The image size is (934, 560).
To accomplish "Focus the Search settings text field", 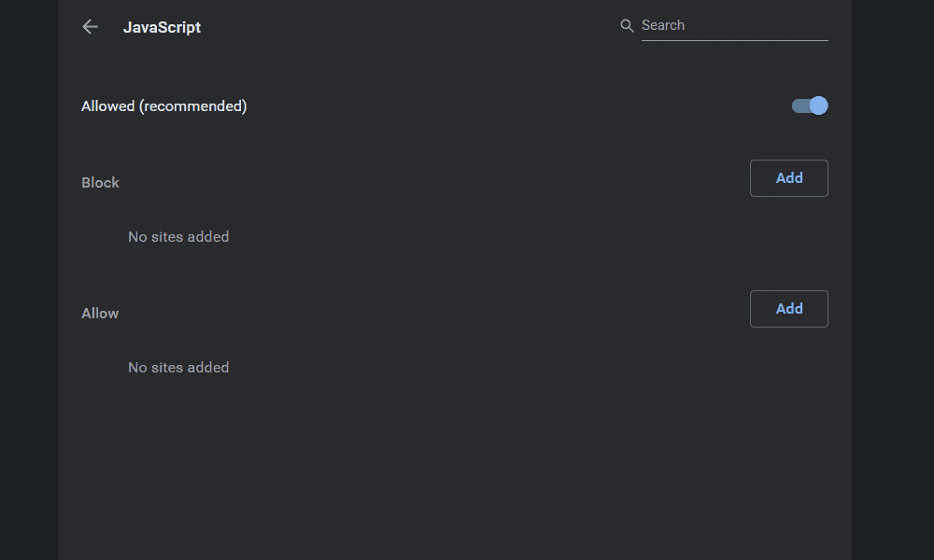I will [x=734, y=26].
